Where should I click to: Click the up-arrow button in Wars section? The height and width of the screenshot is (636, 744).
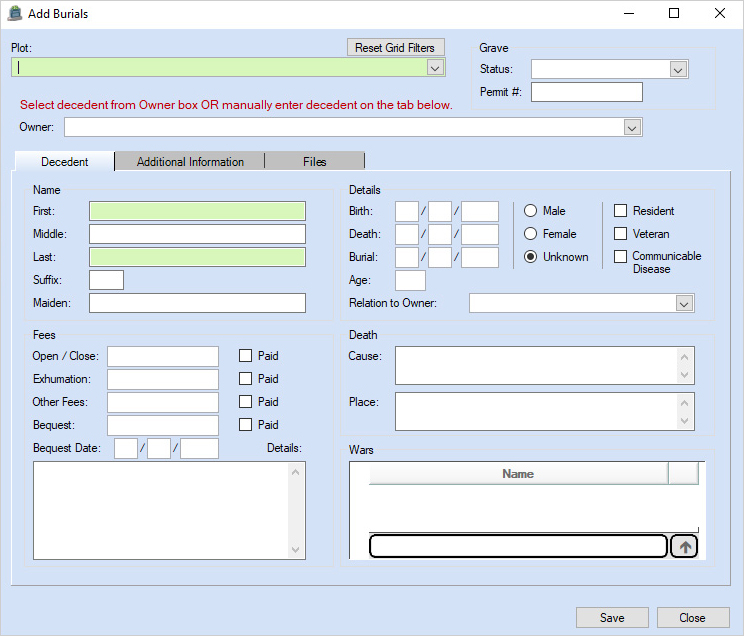tap(684, 547)
